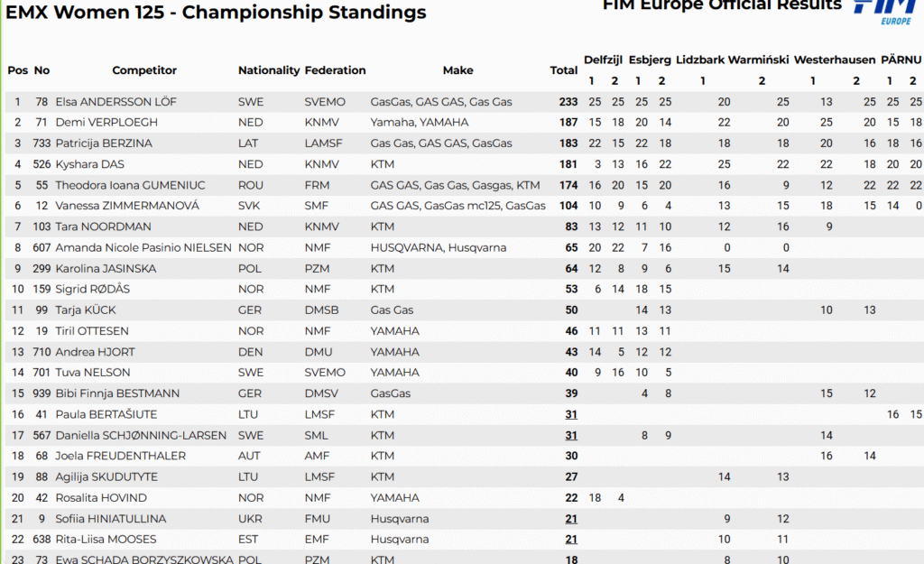
Task: Click Tarja KÜCK in the standings
Action: click(x=86, y=310)
